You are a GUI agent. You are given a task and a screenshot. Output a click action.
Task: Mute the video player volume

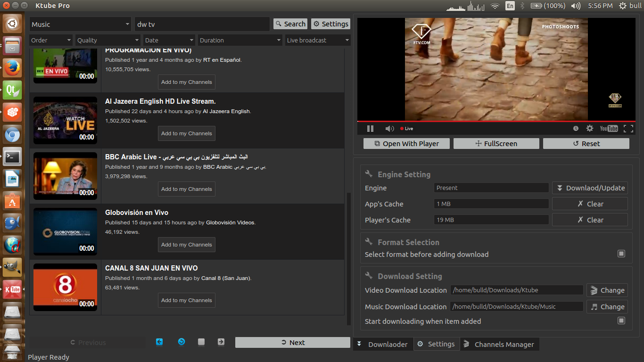click(x=389, y=129)
